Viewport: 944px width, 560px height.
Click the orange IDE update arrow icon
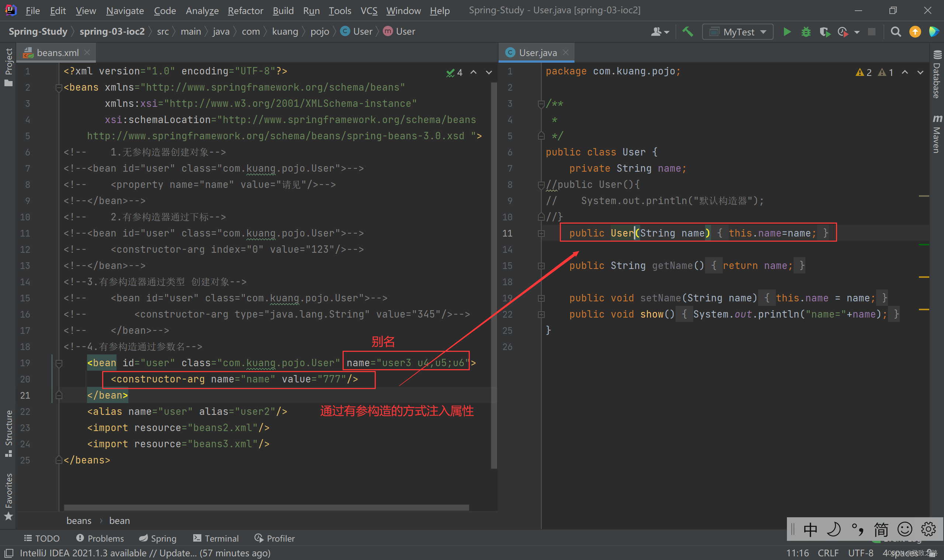coord(915,32)
